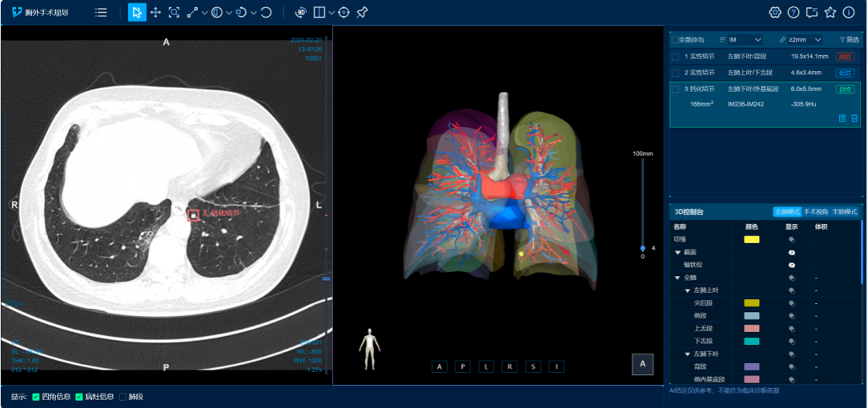The width and height of the screenshot is (868, 408).
Task: Enable the 肺段 checkbox
Action: pos(123,397)
